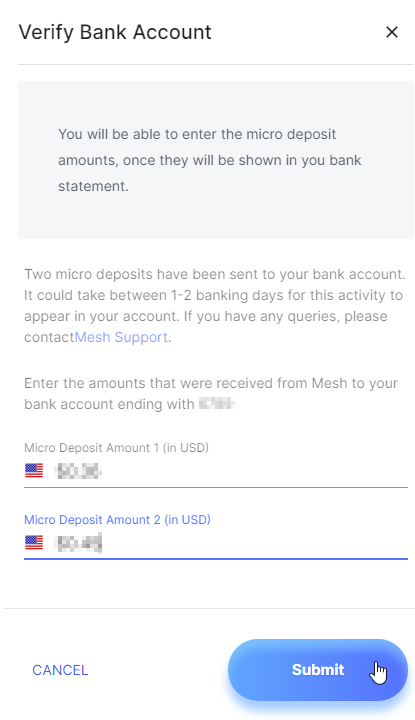The height and width of the screenshot is (720, 415).
Task: Click the US flag icon beside Amount 2
Action: pos(34,543)
